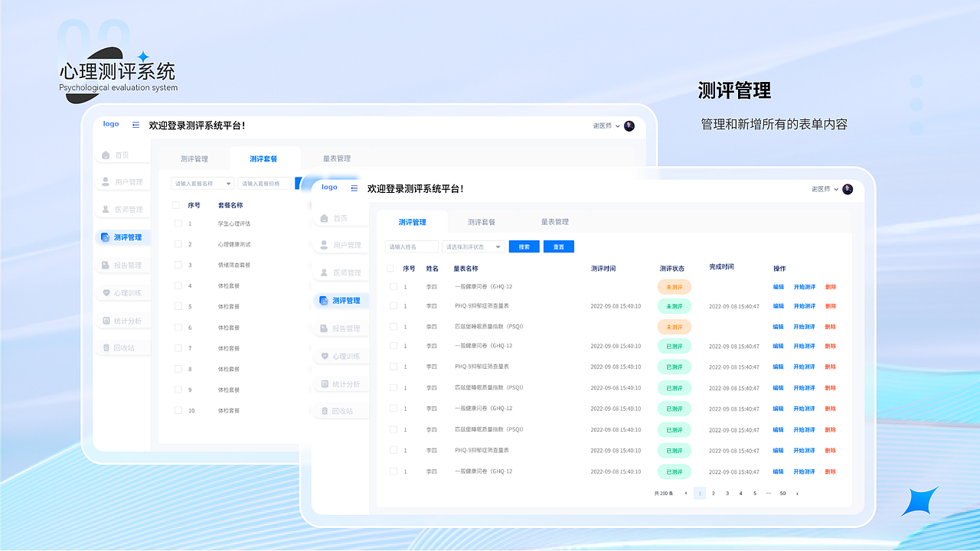This screenshot has width=980, height=551.
Task: Open 报告管理 via its document icon
Action: 325,328
